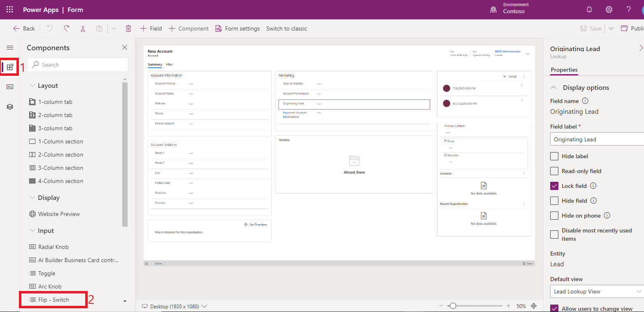
Task: Click the Back button
Action: 24,28
